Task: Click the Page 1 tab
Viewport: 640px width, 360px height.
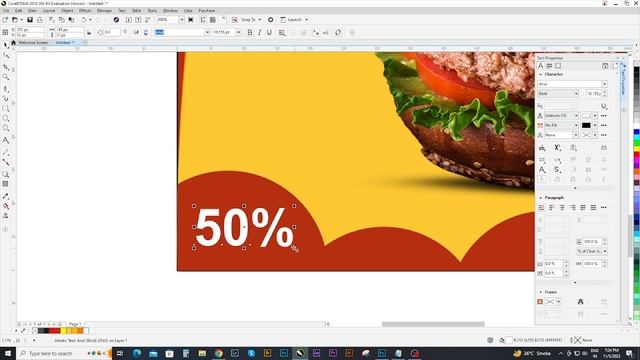Action: (x=75, y=324)
